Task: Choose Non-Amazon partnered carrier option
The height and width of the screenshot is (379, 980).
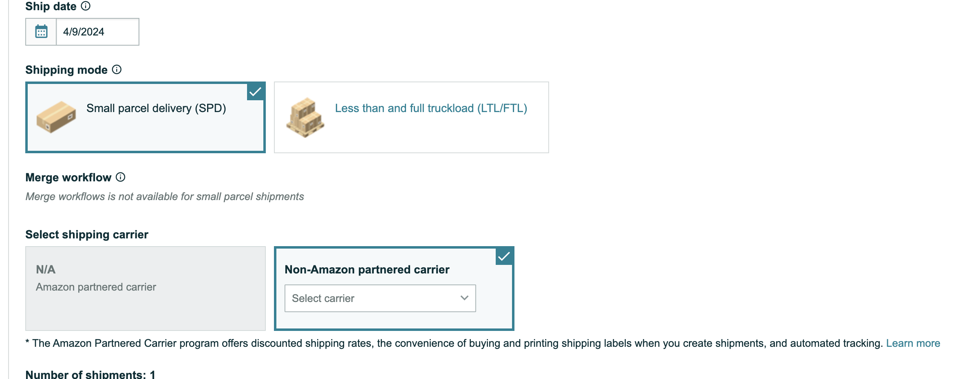Action: pyautogui.click(x=394, y=289)
